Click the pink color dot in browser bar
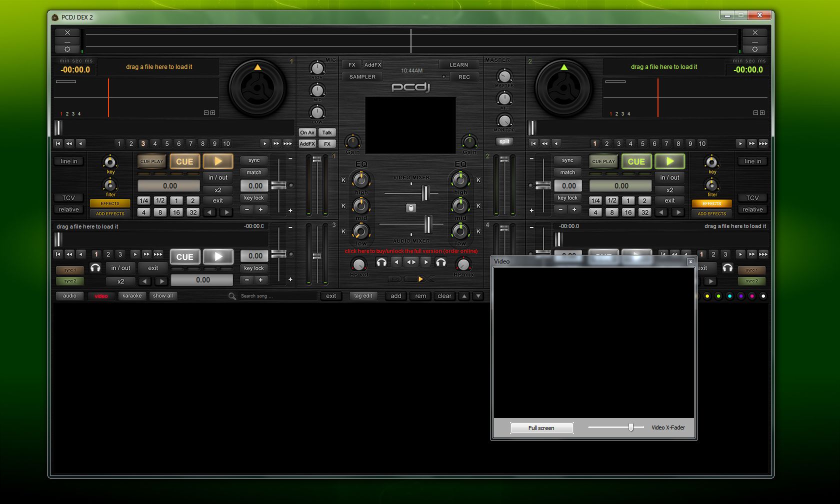Screen dimensions: 840x504 752,296
